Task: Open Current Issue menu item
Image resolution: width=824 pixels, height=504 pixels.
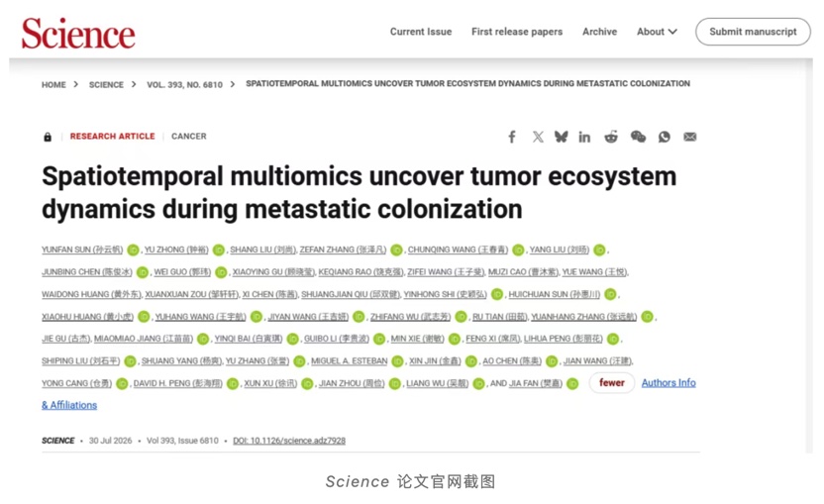Action: (421, 32)
